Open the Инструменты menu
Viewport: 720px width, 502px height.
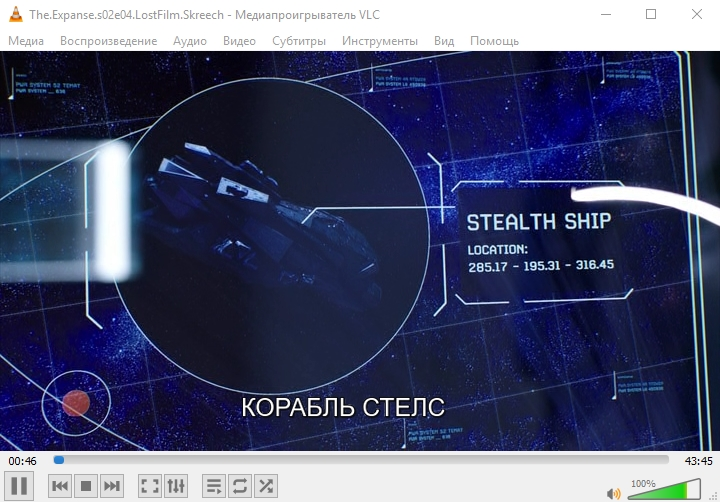(x=380, y=41)
